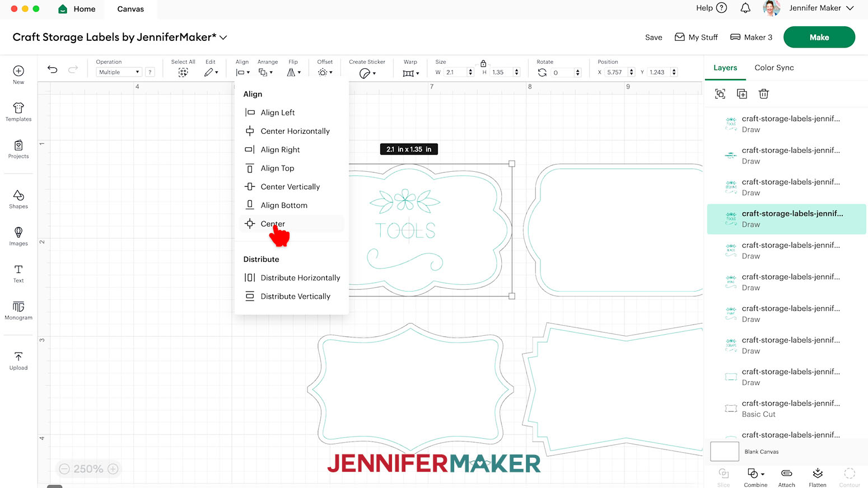Increase the Y position stepper
The width and height of the screenshot is (868, 488).
tap(674, 70)
